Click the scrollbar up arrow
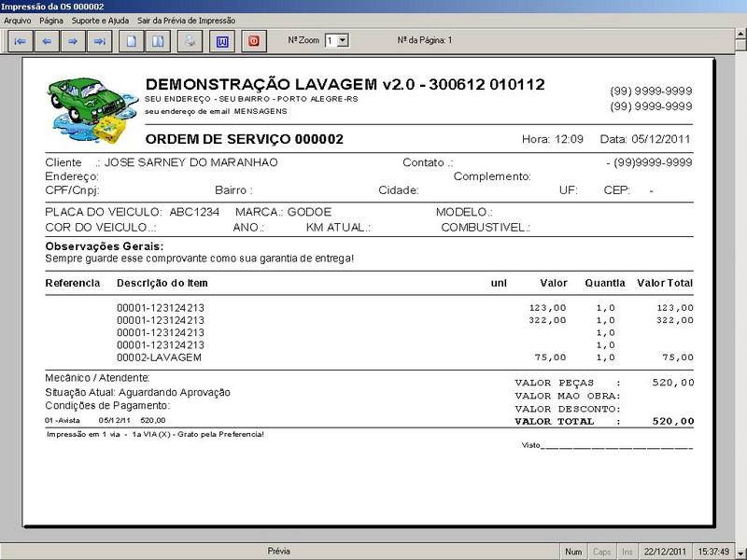This screenshot has width=747, height=560. tap(740, 34)
